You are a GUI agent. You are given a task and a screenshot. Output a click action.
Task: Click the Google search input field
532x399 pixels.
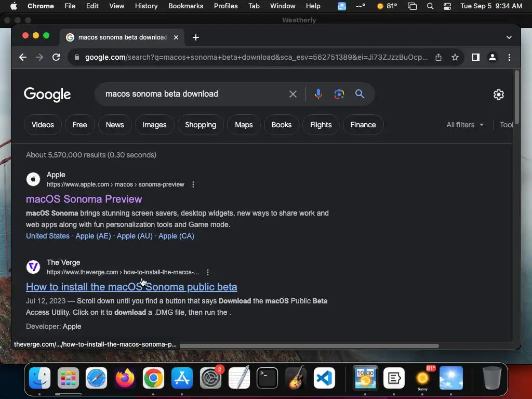[x=193, y=94]
